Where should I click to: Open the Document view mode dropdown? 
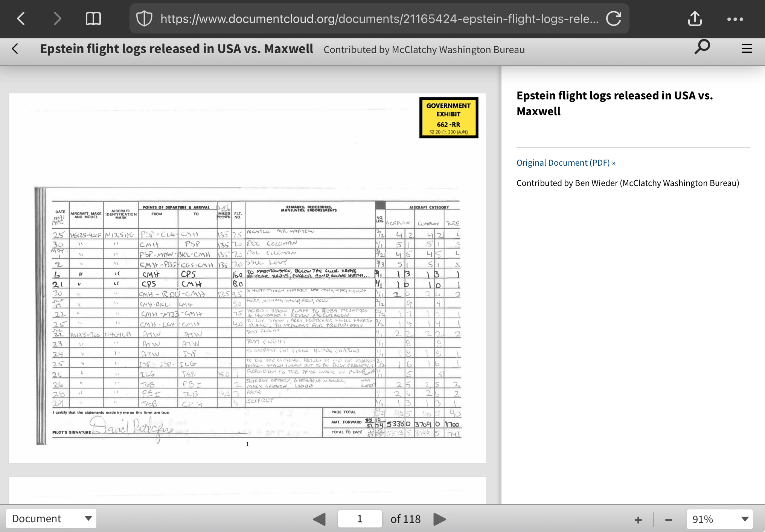(x=51, y=518)
